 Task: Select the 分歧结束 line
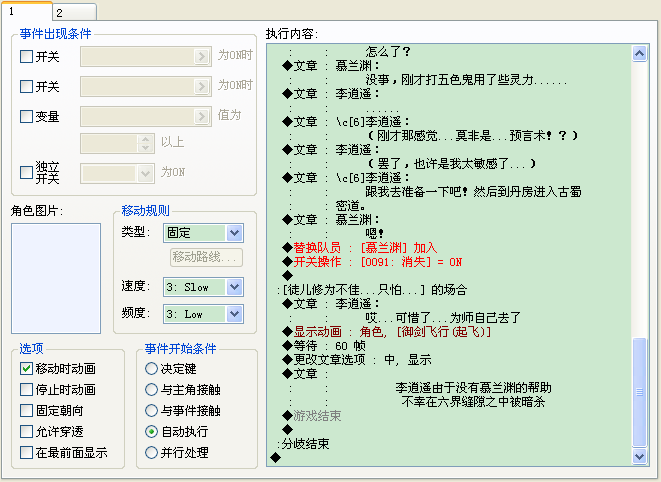(x=305, y=444)
